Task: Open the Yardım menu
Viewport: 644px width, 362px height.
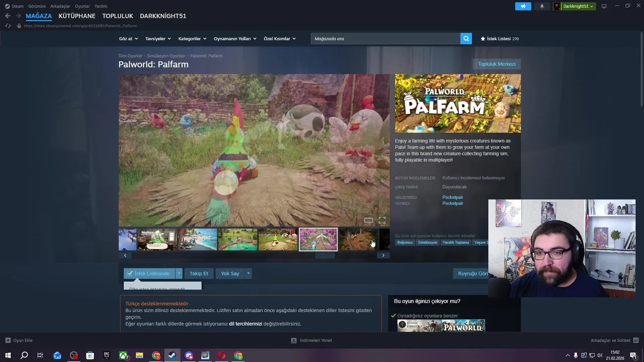Action: pos(101,6)
